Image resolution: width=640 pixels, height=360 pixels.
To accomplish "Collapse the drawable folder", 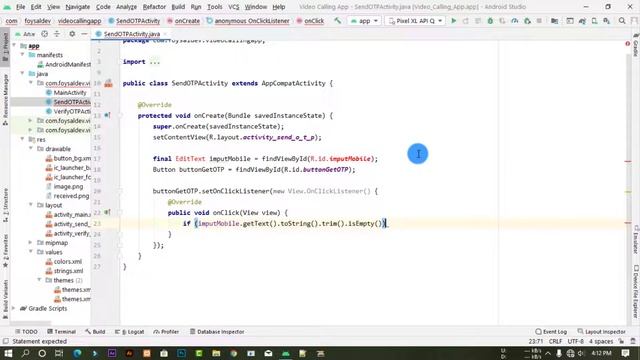I will pos(31,149).
